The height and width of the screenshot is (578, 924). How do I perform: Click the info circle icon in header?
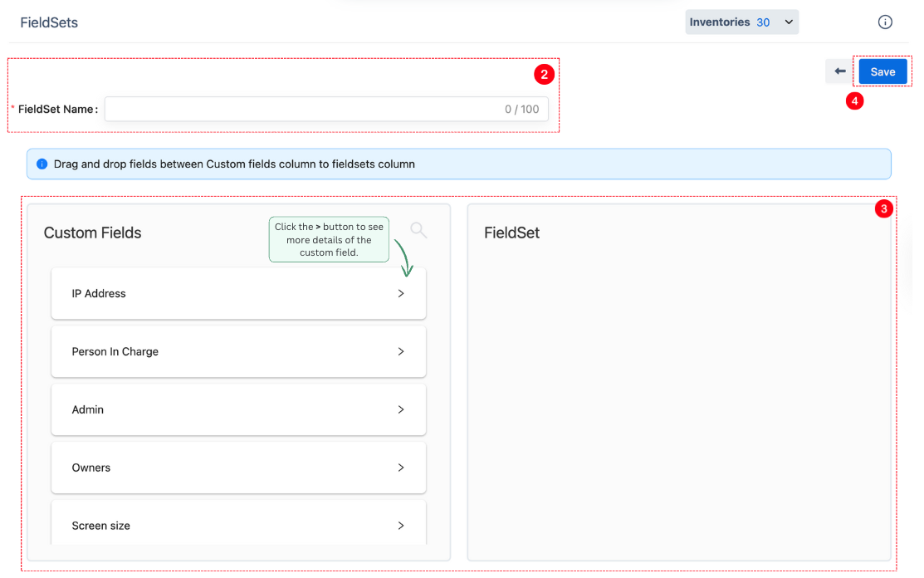pyautogui.click(x=885, y=22)
